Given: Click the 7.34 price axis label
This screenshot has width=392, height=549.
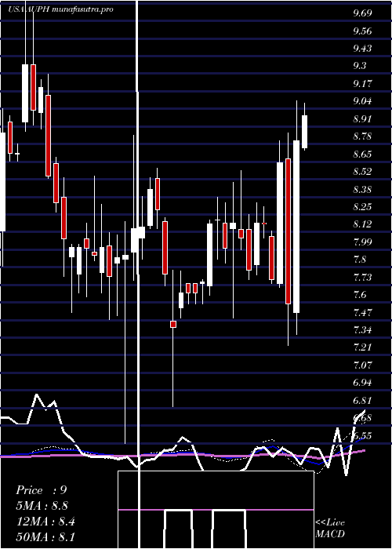Looking at the screenshot, I should tap(362, 330).
